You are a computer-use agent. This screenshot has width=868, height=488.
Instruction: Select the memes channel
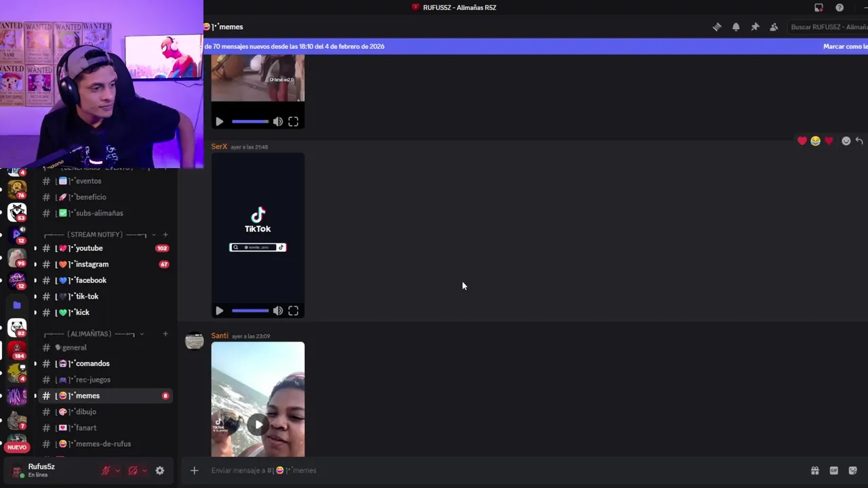[105, 396]
